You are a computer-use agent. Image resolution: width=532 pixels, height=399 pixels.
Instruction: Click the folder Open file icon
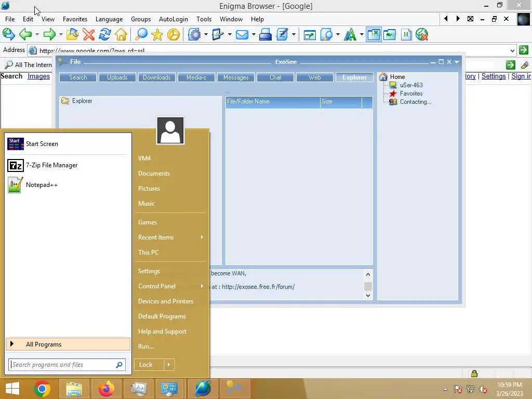tap(72, 34)
